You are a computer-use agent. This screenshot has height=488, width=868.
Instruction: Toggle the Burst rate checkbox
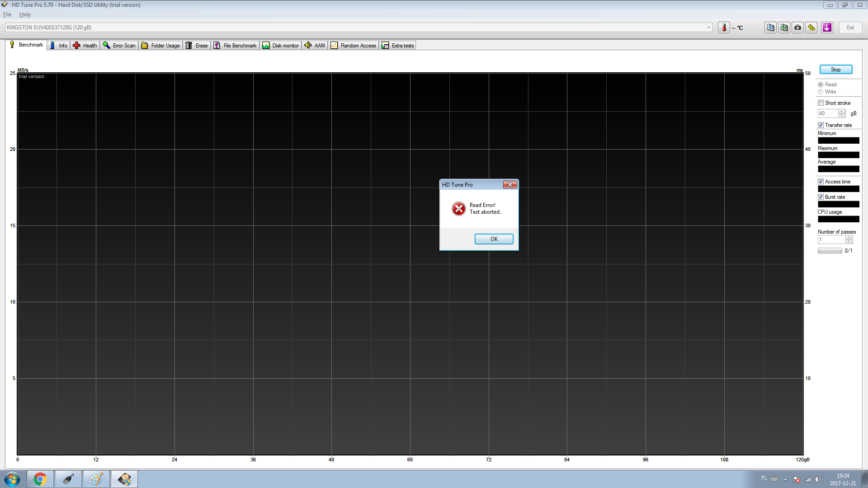821,197
